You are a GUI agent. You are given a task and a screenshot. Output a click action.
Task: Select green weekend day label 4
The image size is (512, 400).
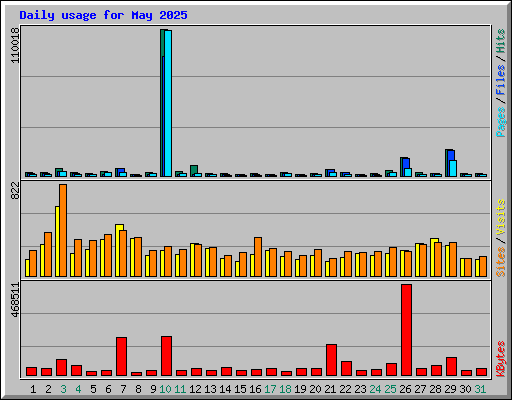click(x=78, y=389)
